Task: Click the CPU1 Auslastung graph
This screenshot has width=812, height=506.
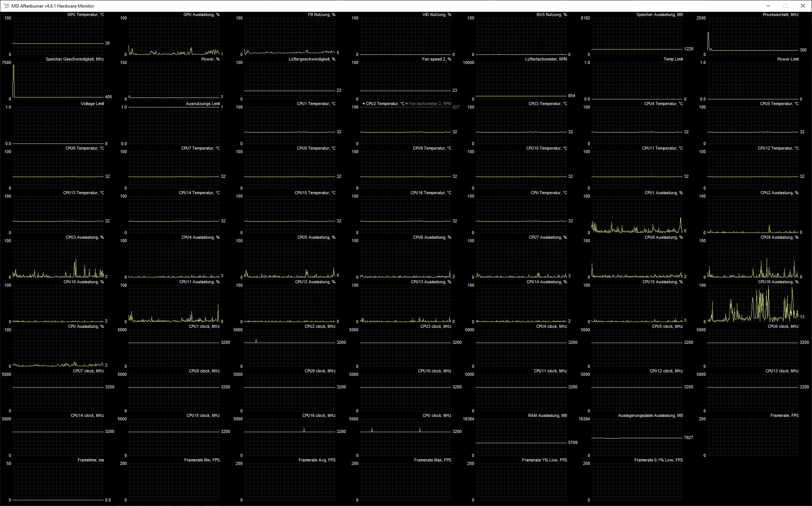Action: [637, 215]
